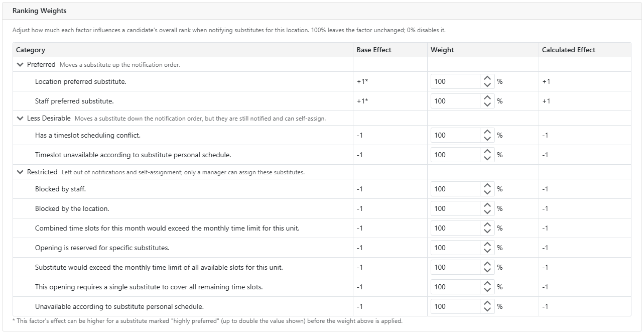Increase weight for Combined time slots row
This screenshot has height=334, width=644.
coord(487,225)
